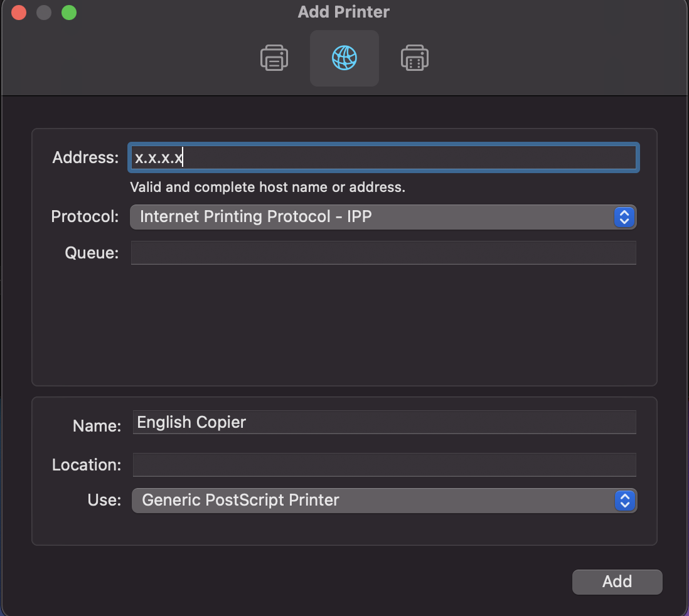
Task: Minimize the Add Printer window
Action: coord(44,13)
